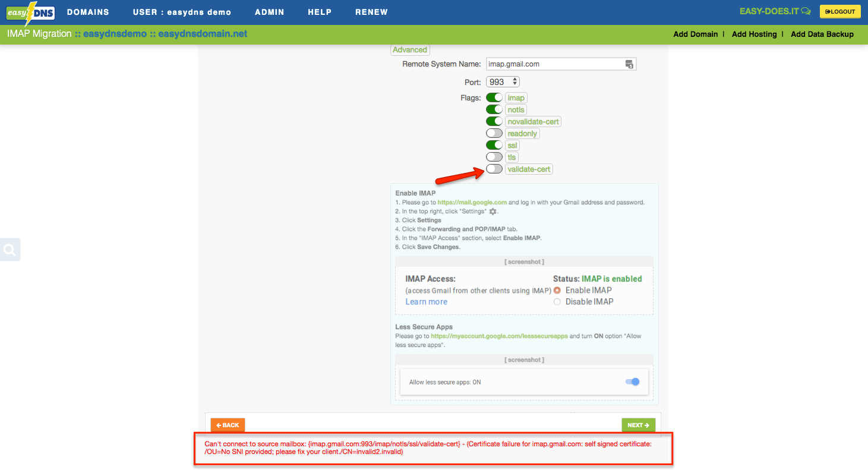
Task: Open the myaccount.google.com/lesssecureapps link
Action: [499, 336]
